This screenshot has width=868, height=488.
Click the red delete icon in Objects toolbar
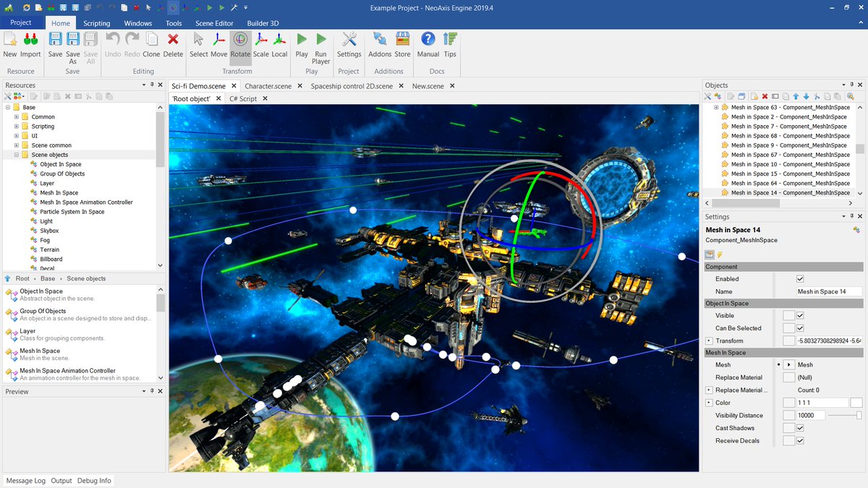tap(765, 96)
